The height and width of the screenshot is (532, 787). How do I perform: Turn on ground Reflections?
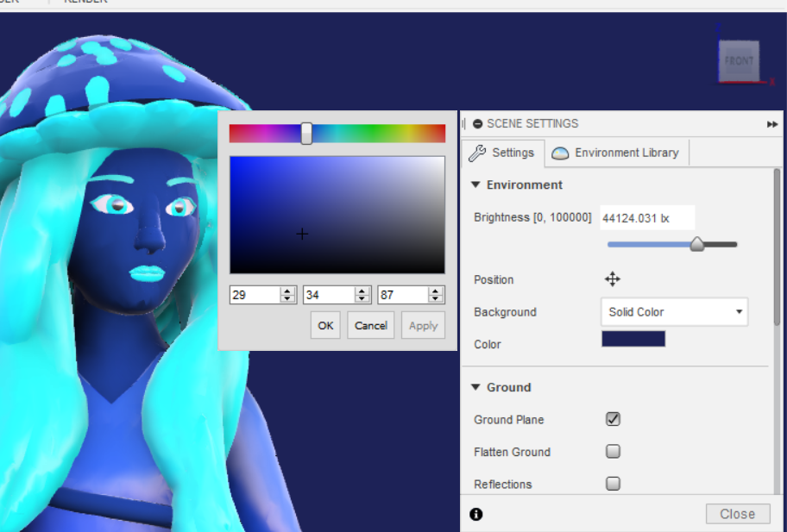[x=613, y=483]
